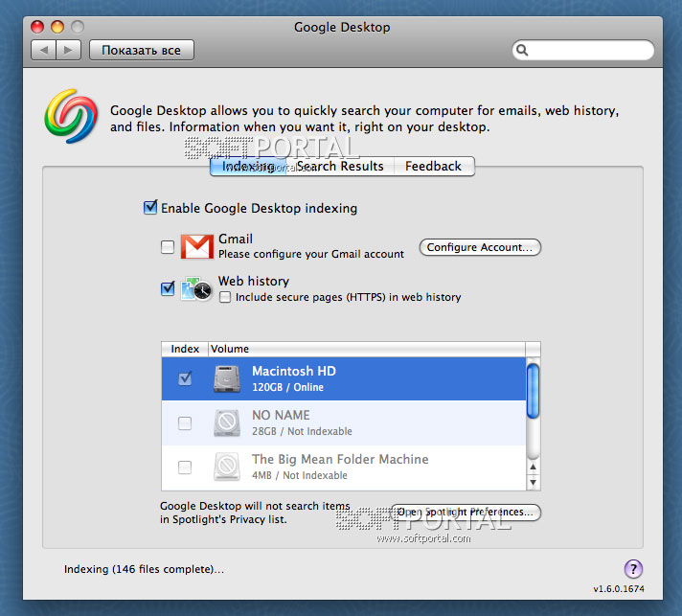Click the magnifying glass in search field
The image size is (682, 616).
522,51
